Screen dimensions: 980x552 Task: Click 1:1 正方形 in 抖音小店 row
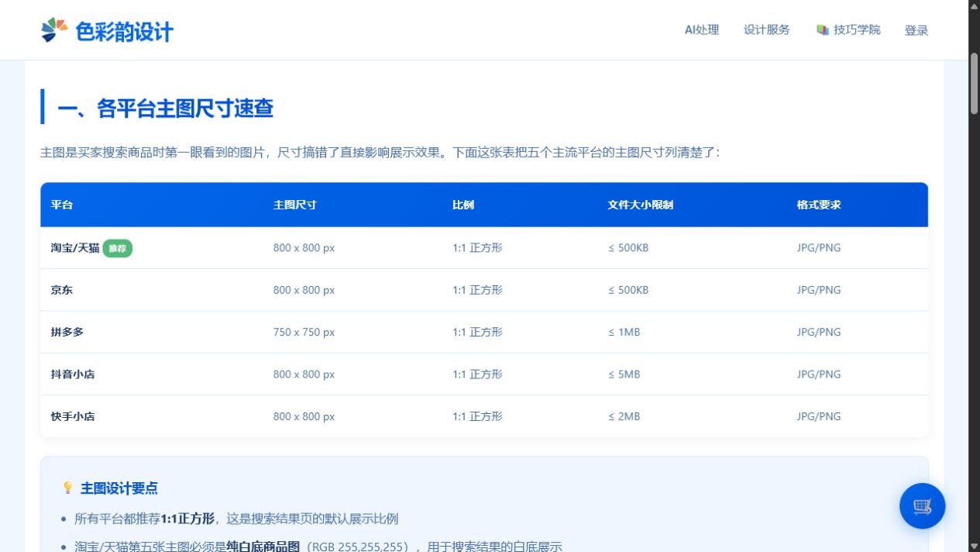[477, 374]
